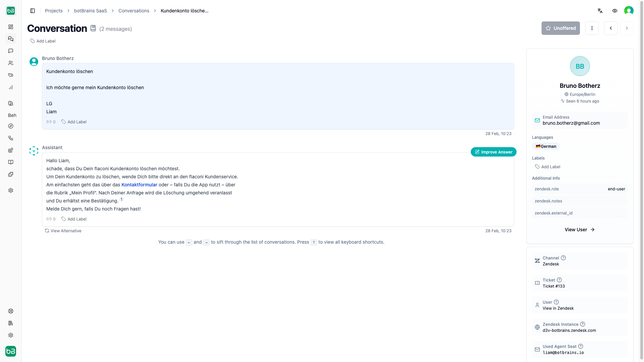Open the Compass discovery icon in sidebar

11,126
